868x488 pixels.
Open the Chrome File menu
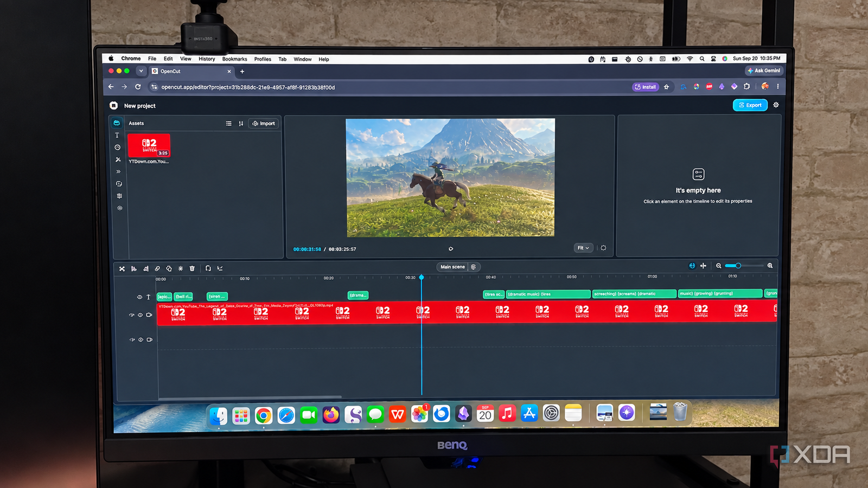pyautogui.click(x=152, y=59)
